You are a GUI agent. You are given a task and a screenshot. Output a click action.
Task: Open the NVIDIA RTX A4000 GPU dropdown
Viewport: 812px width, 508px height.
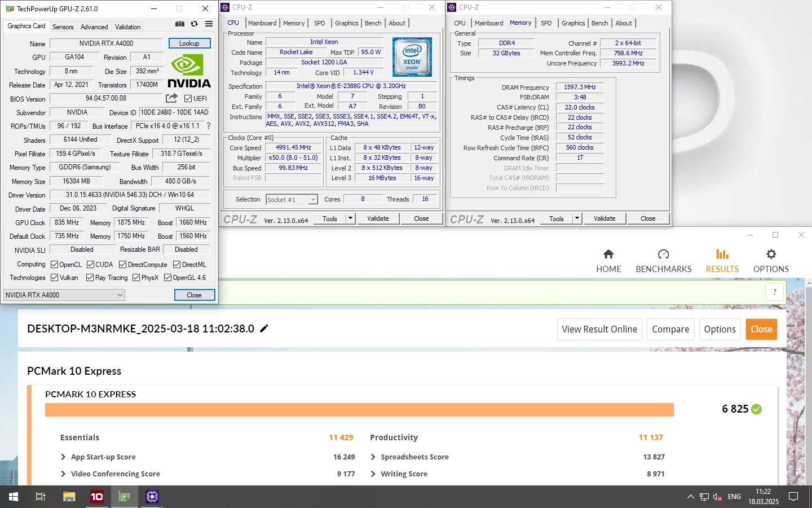64,295
